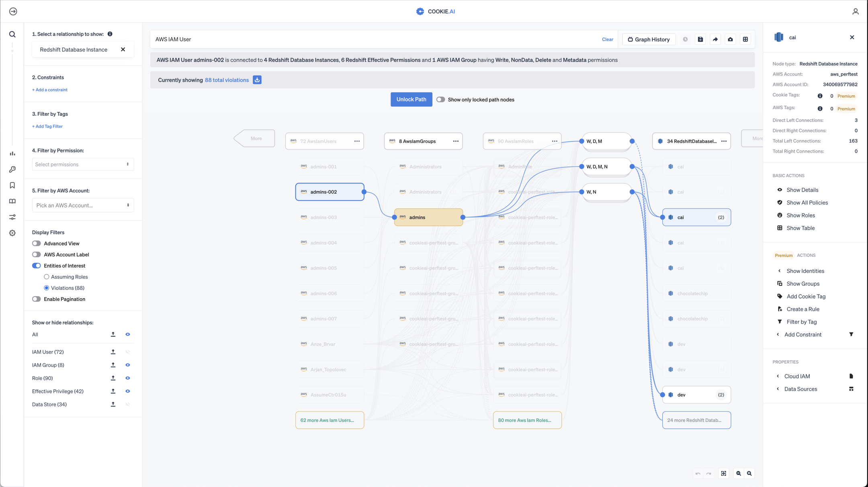This screenshot has height=487, width=868.
Task: Open 8 AwsIamGroups column options menu
Action: (x=456, y=141)
